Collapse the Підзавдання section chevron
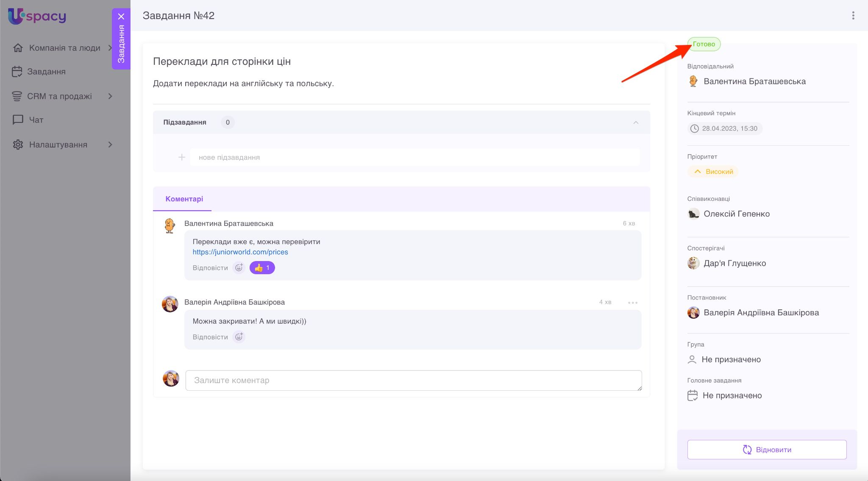The height and width of the screenshot is (481, 868). coord(635,122)
